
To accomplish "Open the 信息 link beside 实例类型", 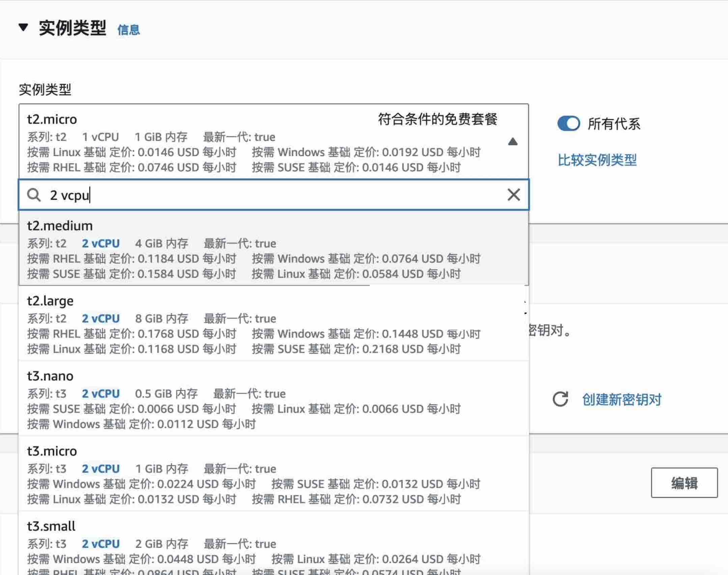I will (129, 30).
